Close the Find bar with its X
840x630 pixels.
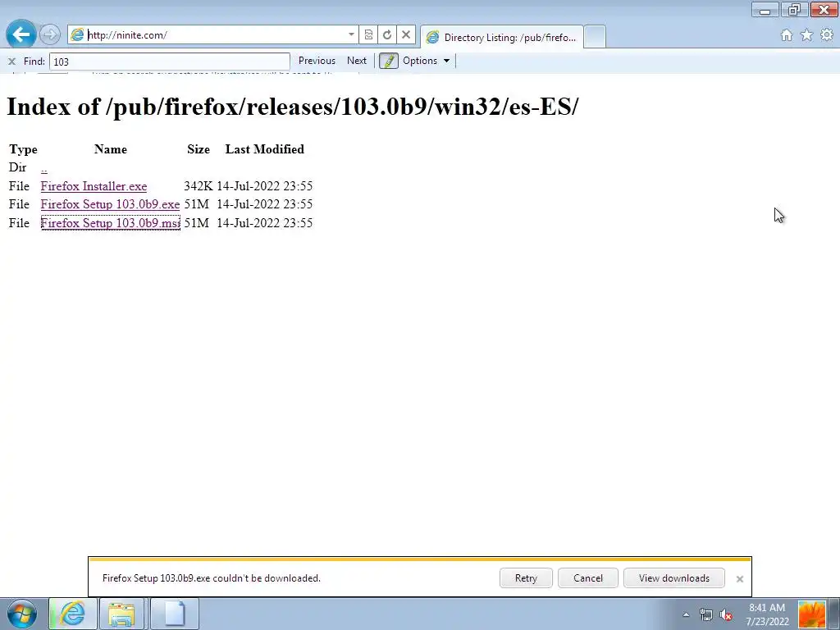[x=11, y=61]
